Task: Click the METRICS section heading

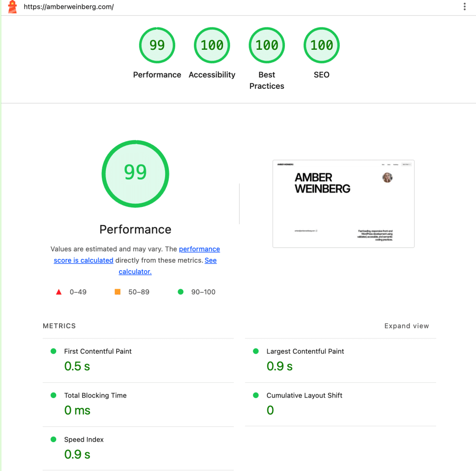Action: point(59,326)
